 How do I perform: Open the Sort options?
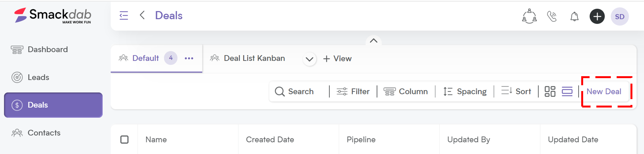[x=516, y=91]
